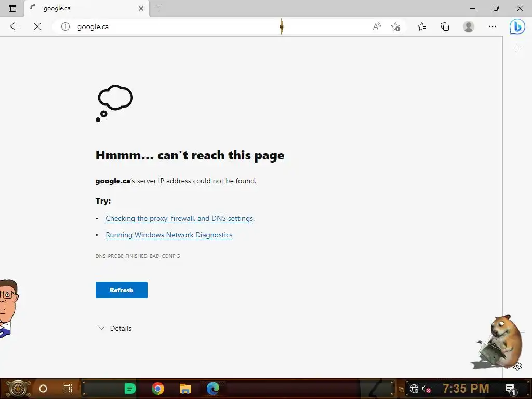Select the google.ca browser tab
Image resolution: width=532 pixels, height=399 pixels.
[x=87, y=8]
